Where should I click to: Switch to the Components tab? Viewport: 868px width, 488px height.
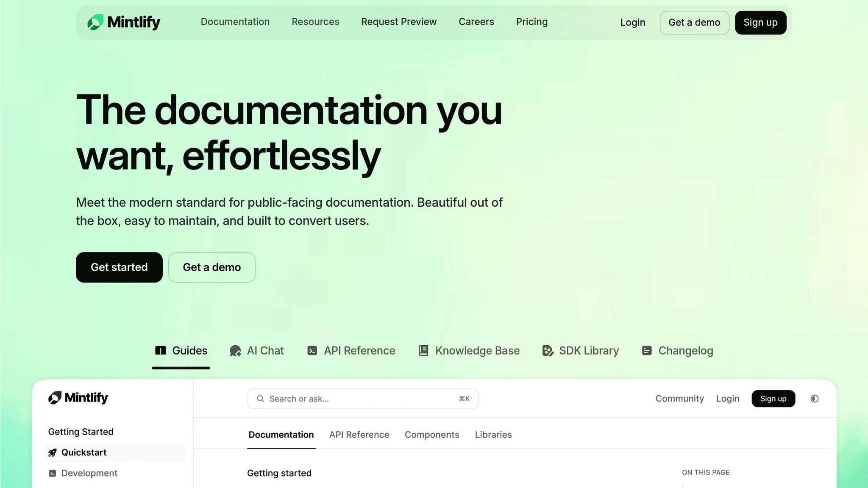(x=431, y=435)
